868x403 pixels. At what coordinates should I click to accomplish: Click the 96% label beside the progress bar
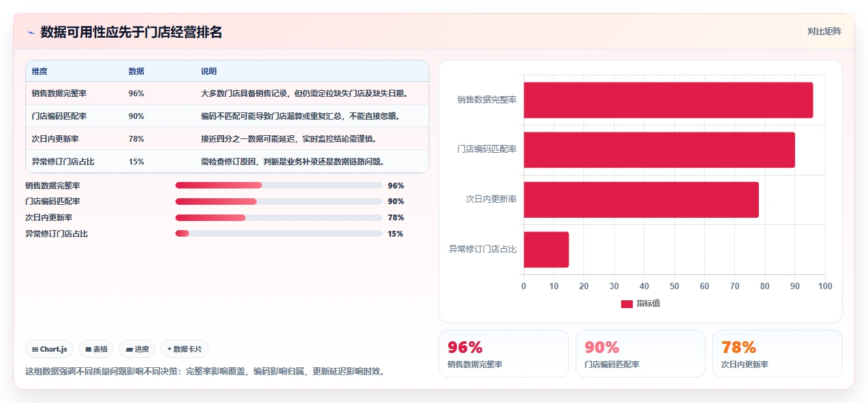click(396, 186)
